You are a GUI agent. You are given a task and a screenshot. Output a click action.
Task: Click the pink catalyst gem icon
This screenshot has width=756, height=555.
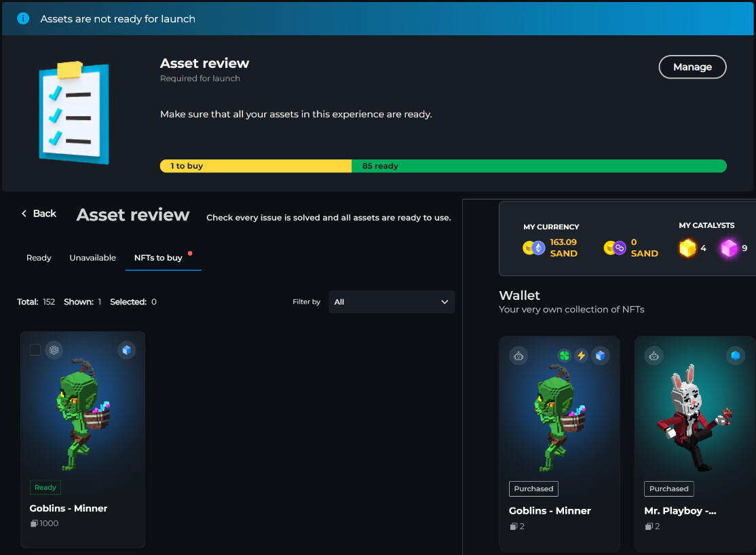pos(729,248)
